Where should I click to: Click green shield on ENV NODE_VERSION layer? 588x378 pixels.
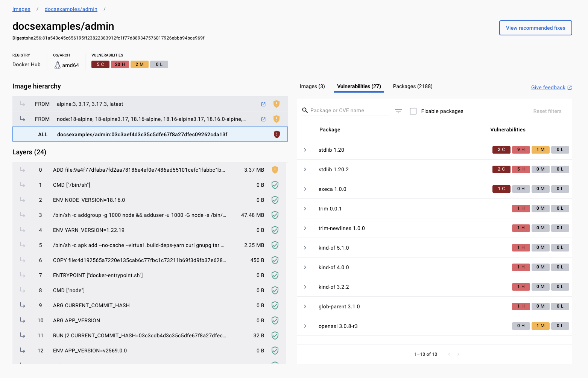coord(275,200)
